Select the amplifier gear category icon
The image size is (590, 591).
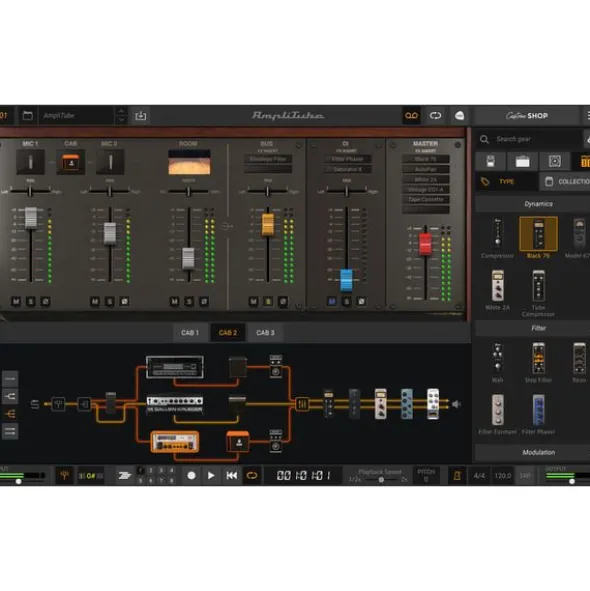click(523, 161)
